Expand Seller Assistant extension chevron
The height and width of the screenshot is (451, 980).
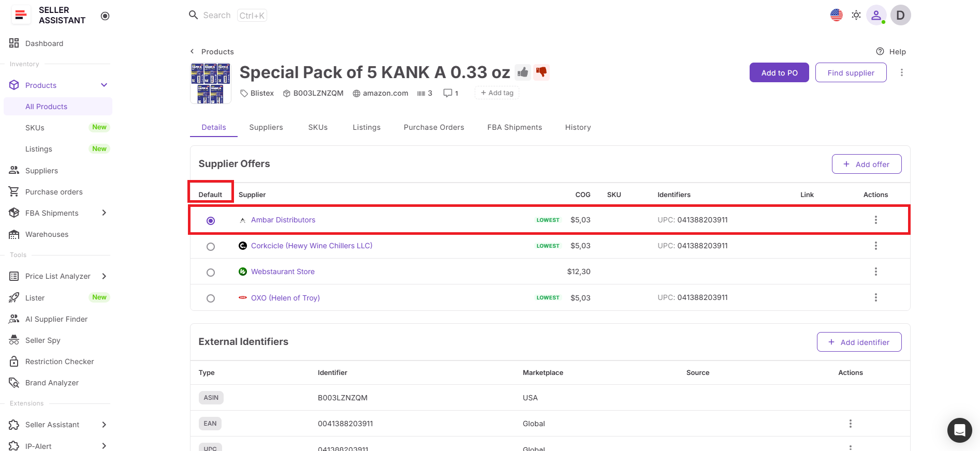pyautogui.click(x=104, y=425)
